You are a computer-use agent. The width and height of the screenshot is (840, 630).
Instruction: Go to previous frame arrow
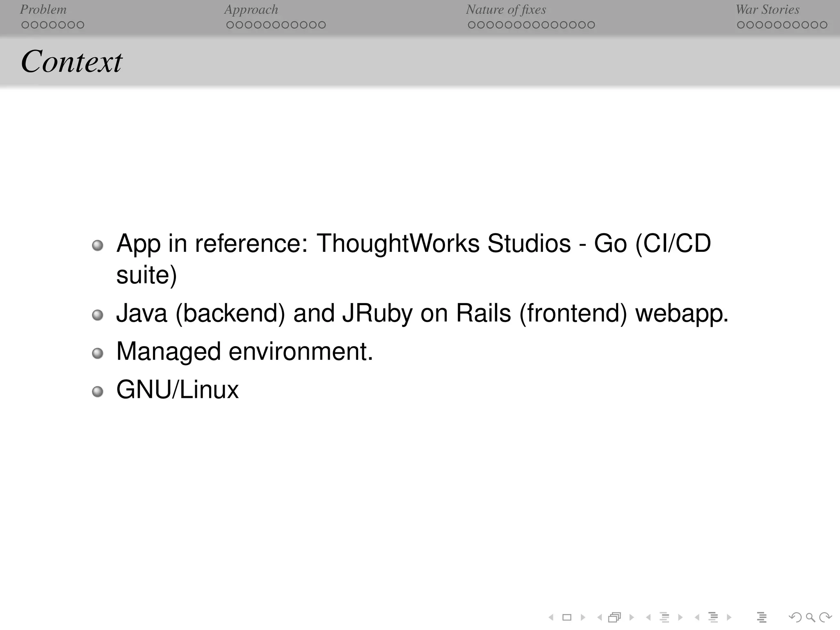[600, 617]
